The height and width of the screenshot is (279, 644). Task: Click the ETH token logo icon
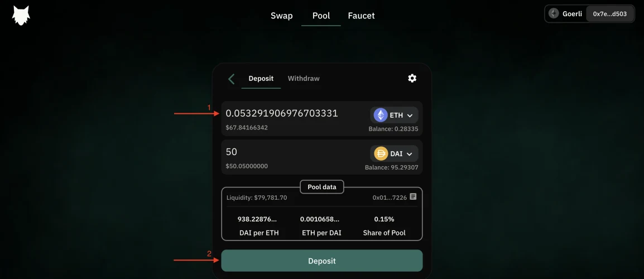pyautogui.click(x=381, y=116)
